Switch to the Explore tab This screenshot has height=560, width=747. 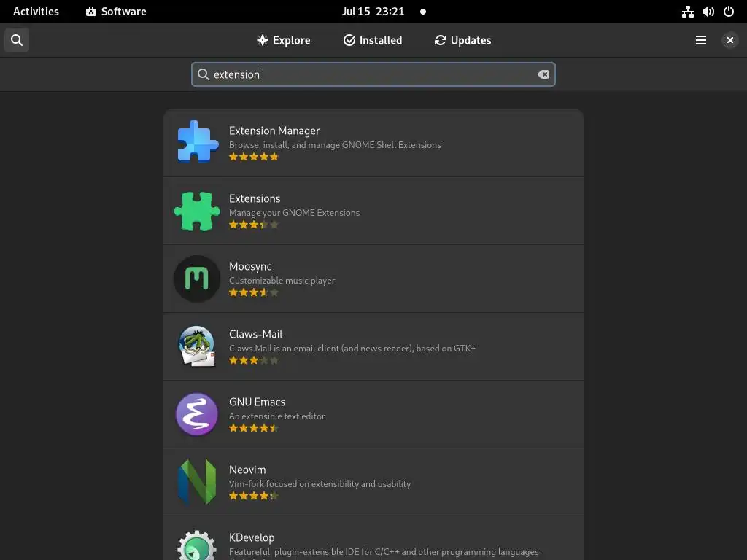[x=284, y=40]
